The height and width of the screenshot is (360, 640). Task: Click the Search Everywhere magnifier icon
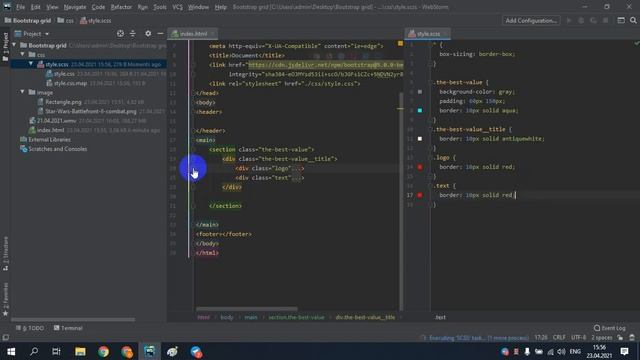[x=633, y=20]
